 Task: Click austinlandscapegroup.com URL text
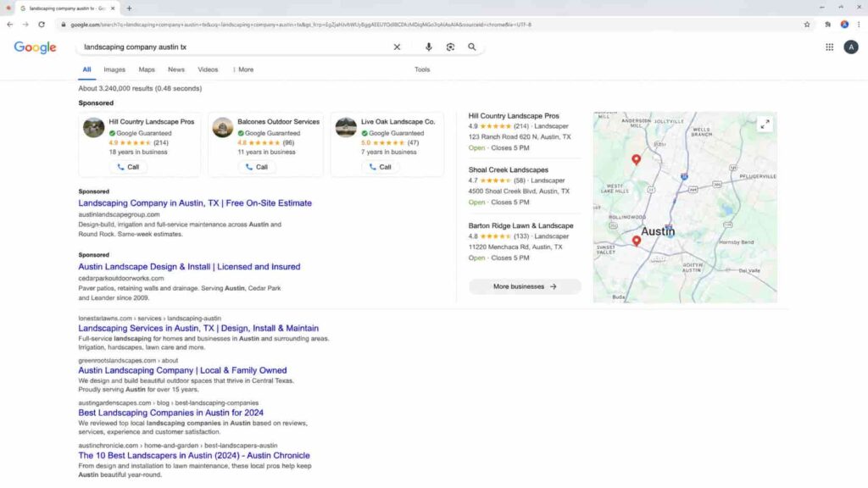119,214
